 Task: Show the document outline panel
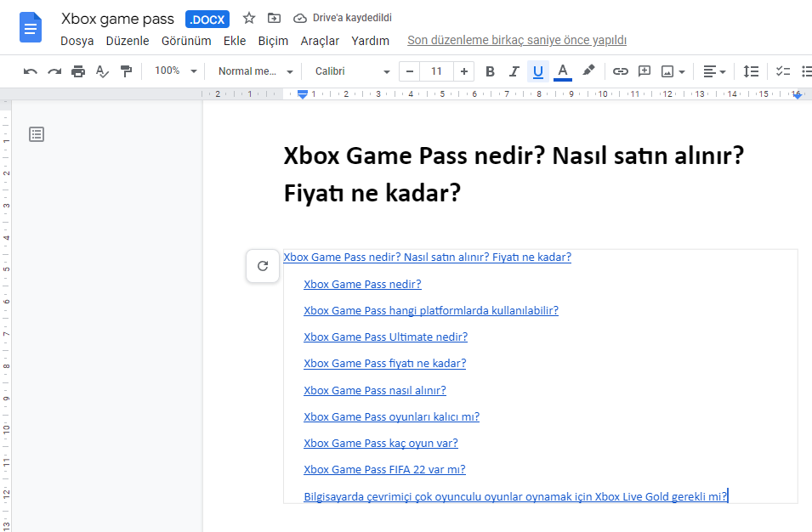[37, 134]
